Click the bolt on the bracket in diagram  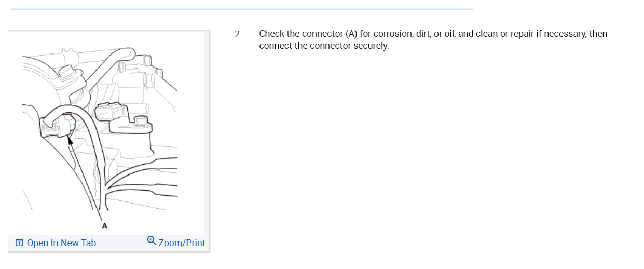coord(139,122)
